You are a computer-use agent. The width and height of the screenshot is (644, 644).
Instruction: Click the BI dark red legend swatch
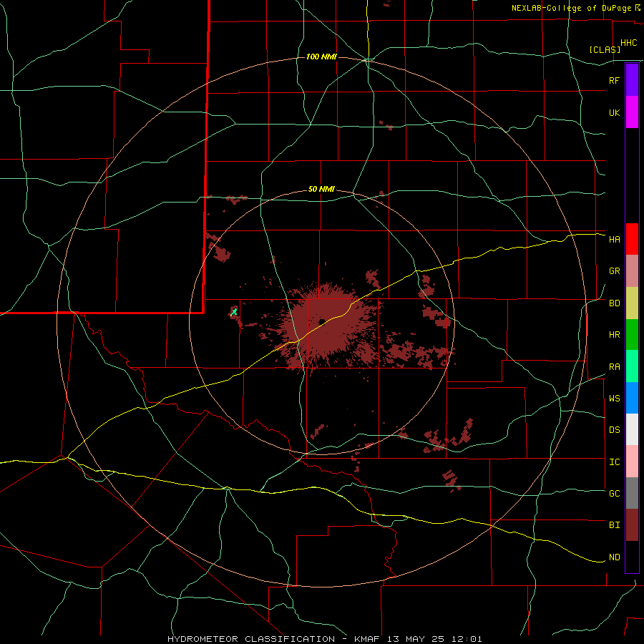coord(632,525)
